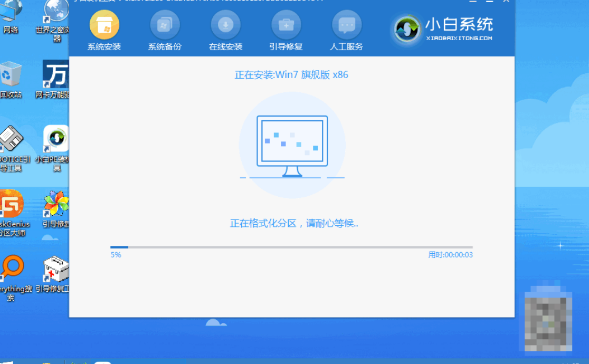Close the 小白 installer window
Viewport: 589px width, 364px height.
[506, 1]
